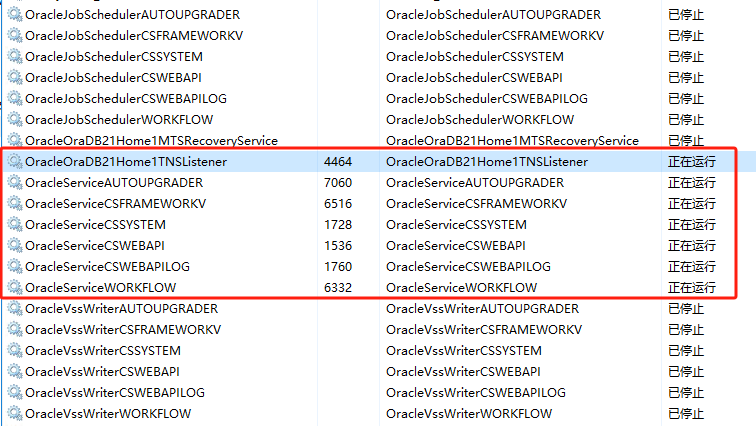
Task: Click gear icon beside OracleServiceCSWEBAPI
Action: pyautogui.click(x=15, y=245)
